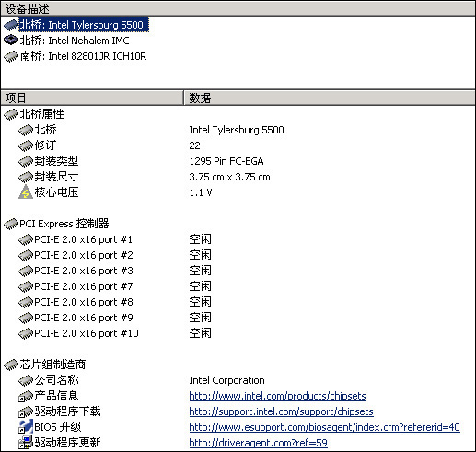
Task: Click the 数据 column header
Action: coord(330,98)
